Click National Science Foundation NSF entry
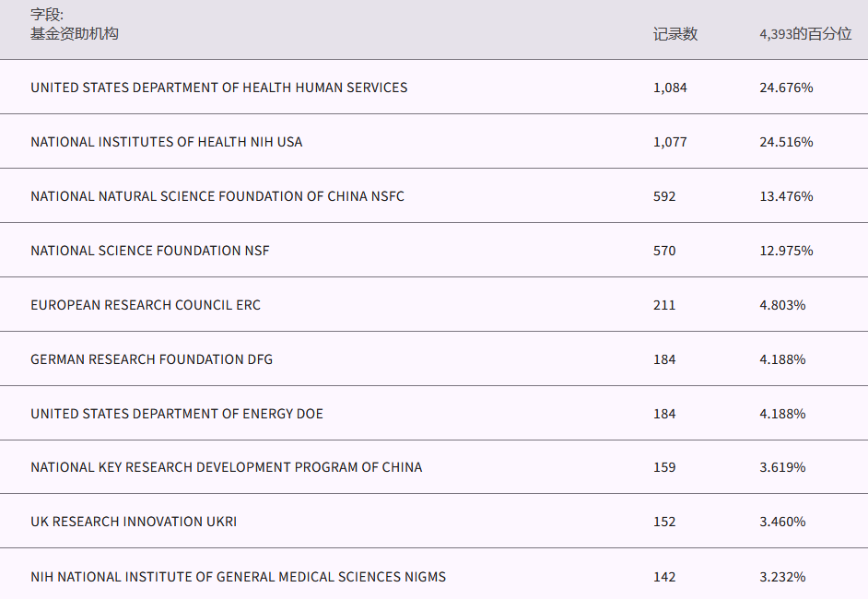This screenshot has width=868, height=599. coord(149,251)
